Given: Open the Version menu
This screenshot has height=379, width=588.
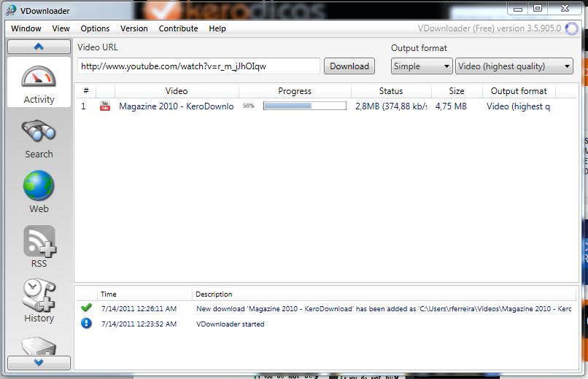Looking at the screenshot, I should click(134, 28).
